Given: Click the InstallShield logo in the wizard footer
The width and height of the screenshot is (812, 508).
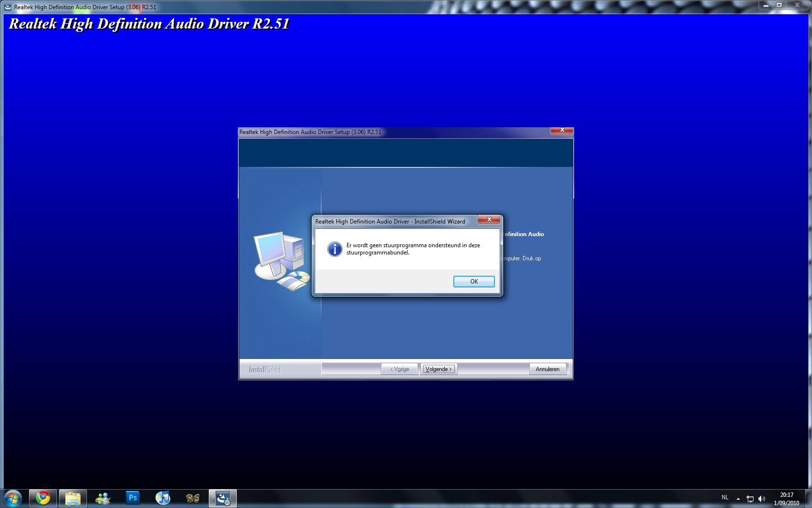Looking at the screenshot, I should pos(264,370).
